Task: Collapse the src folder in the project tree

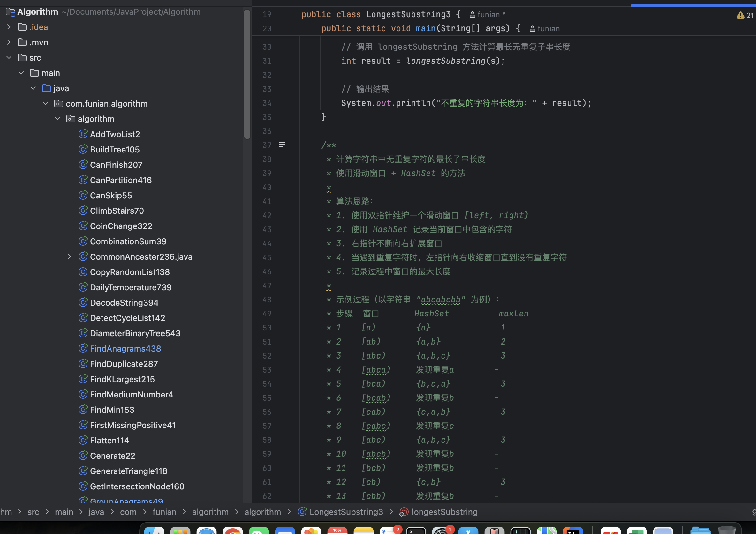Action: [x=9, y=57]
